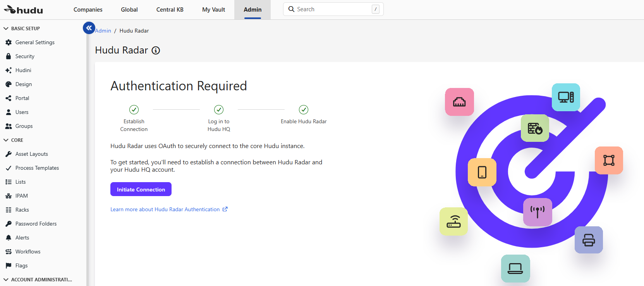This screenshot has height=286, width=644.
Task: Click the printer tile in illustration
Action: coord(589,240)
